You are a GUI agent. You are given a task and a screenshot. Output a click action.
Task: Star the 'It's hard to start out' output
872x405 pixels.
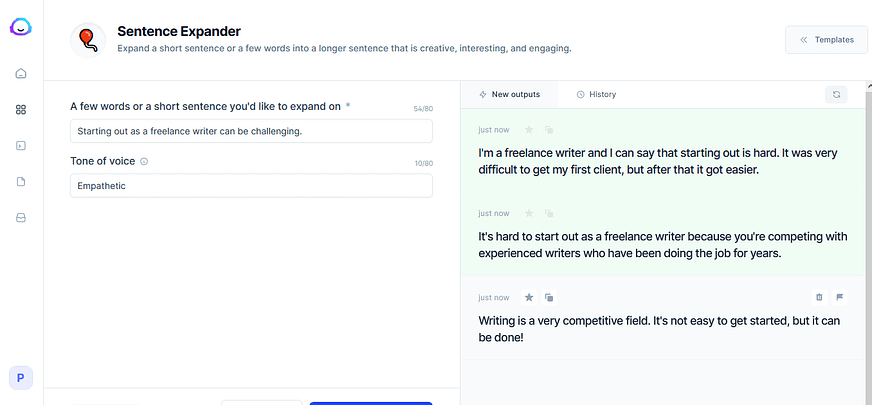(529, 213)
